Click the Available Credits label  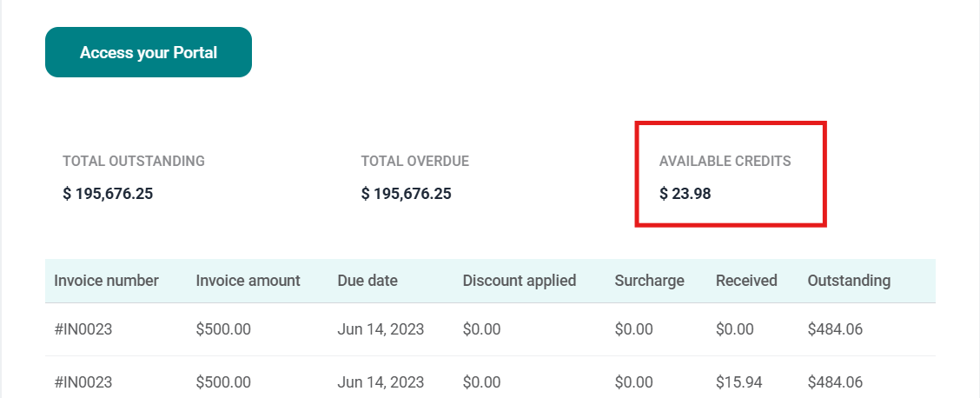[725, 161]
